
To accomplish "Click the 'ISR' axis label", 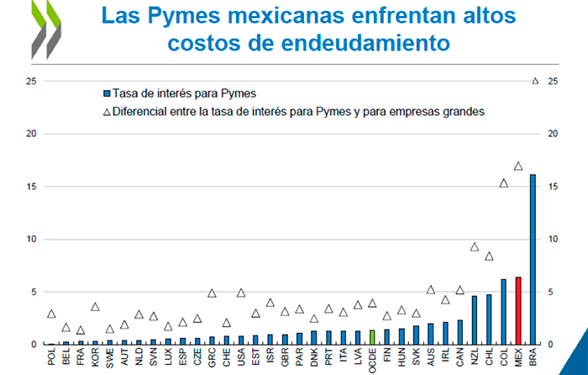I will click(270, 357).
